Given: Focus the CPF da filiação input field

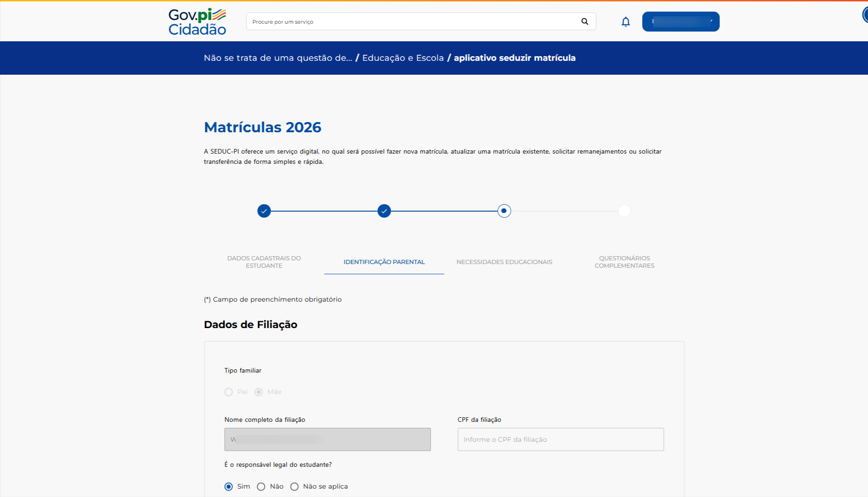Looking at the screenshot, I should (561, 439).
